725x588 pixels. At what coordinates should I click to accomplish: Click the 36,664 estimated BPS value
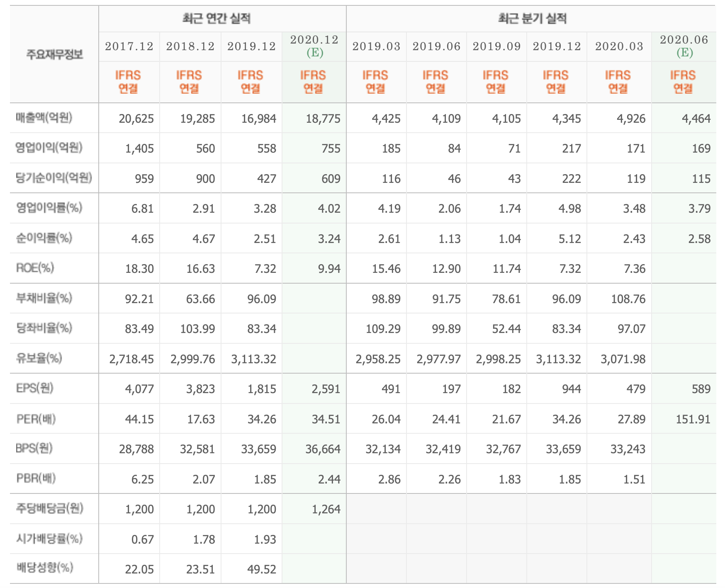pyautogui.click(x=323, y=449)
